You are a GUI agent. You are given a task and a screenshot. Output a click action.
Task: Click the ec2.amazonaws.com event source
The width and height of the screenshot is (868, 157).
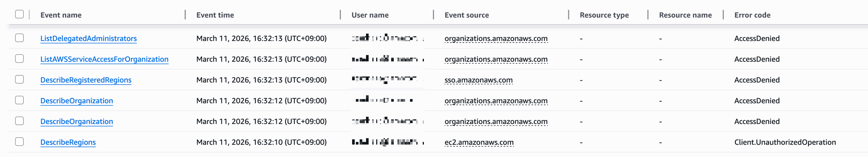pos(479,143)
